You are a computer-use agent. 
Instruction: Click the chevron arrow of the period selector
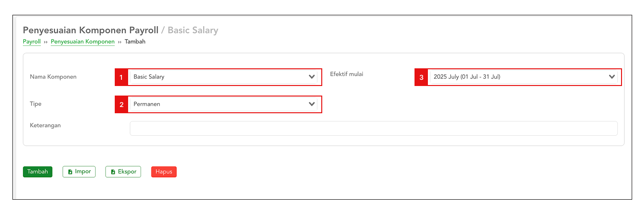(x=611, y=77)
